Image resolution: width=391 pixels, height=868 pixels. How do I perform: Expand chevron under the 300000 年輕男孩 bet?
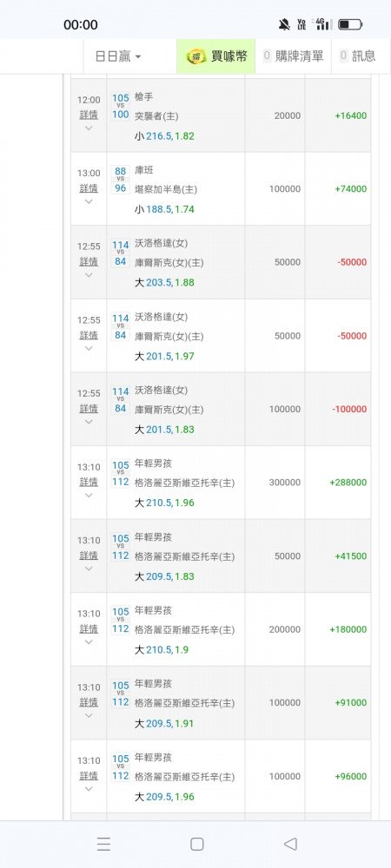coord(89,495)
